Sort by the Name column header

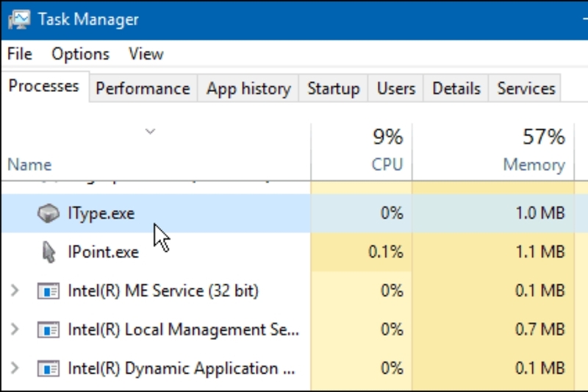(156, 152)
